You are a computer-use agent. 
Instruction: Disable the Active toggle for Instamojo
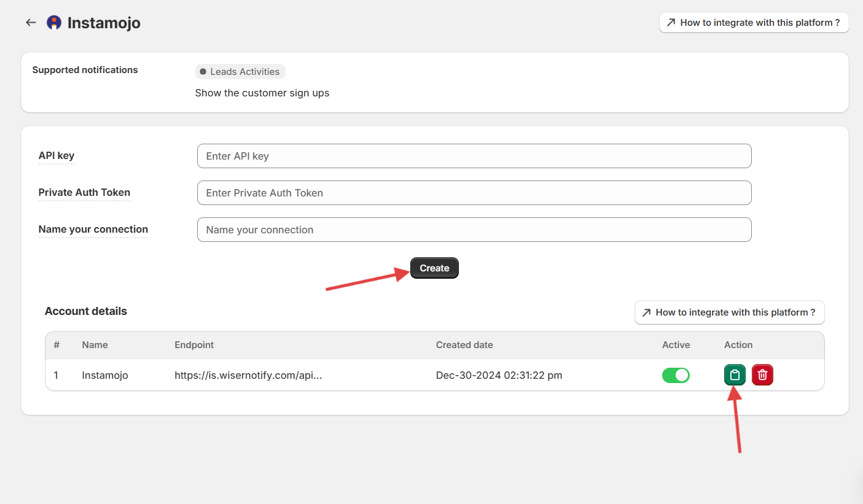click(676, 375)
